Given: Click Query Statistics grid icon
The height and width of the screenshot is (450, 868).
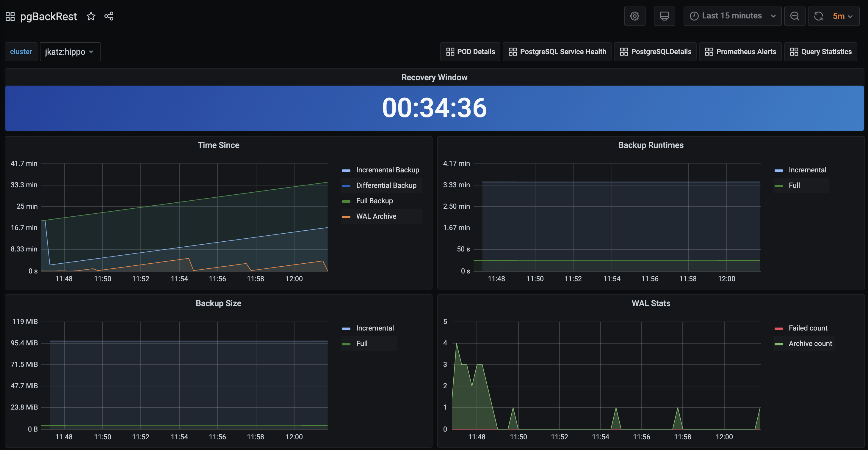Looking at the screenshot, I should [794, 52].
